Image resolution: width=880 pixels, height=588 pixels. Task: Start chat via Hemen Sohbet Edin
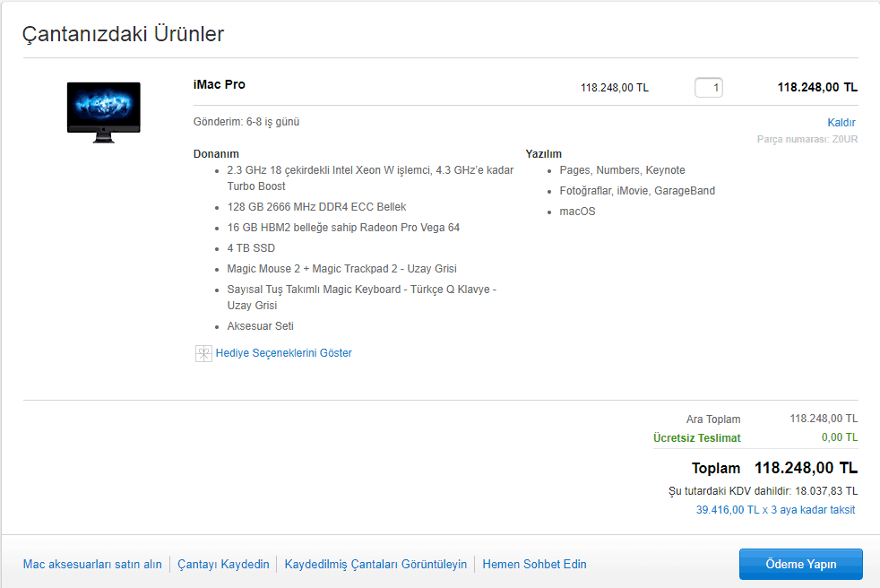pos(534,565)
